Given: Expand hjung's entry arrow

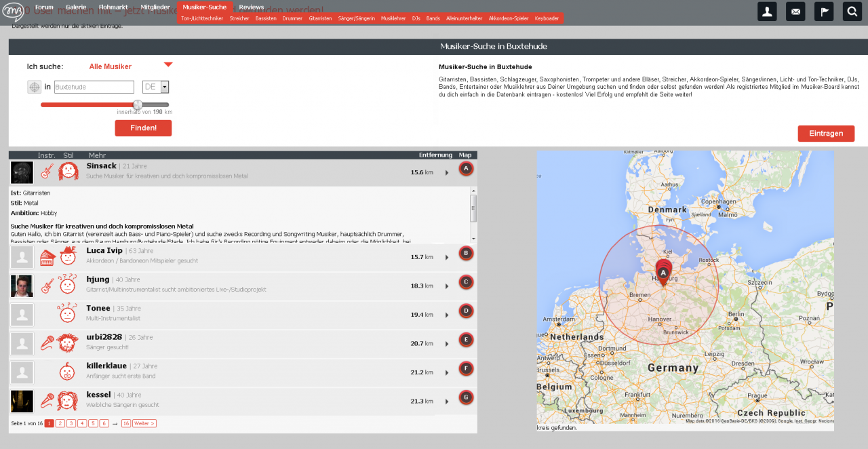Looking at the screenshot, I should click(447, 286).
